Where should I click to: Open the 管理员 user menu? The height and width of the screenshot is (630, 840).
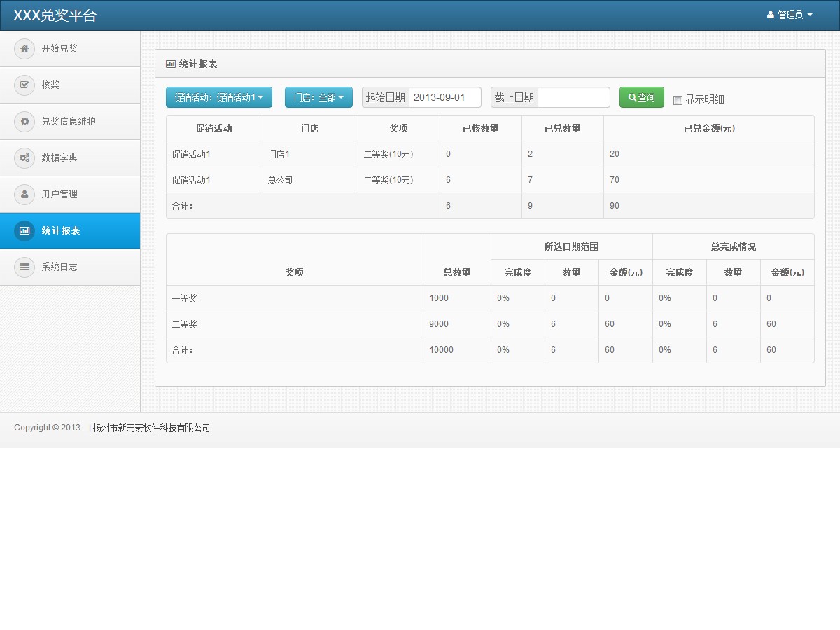pos(790,15)
